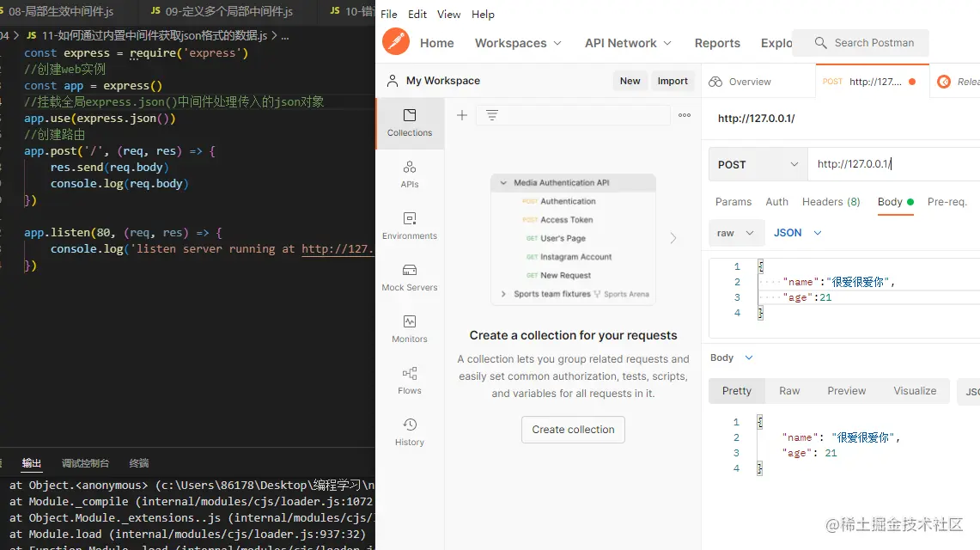Select the Preview response view
This screenshot has height=550, width=980.
tap(846, 391)
